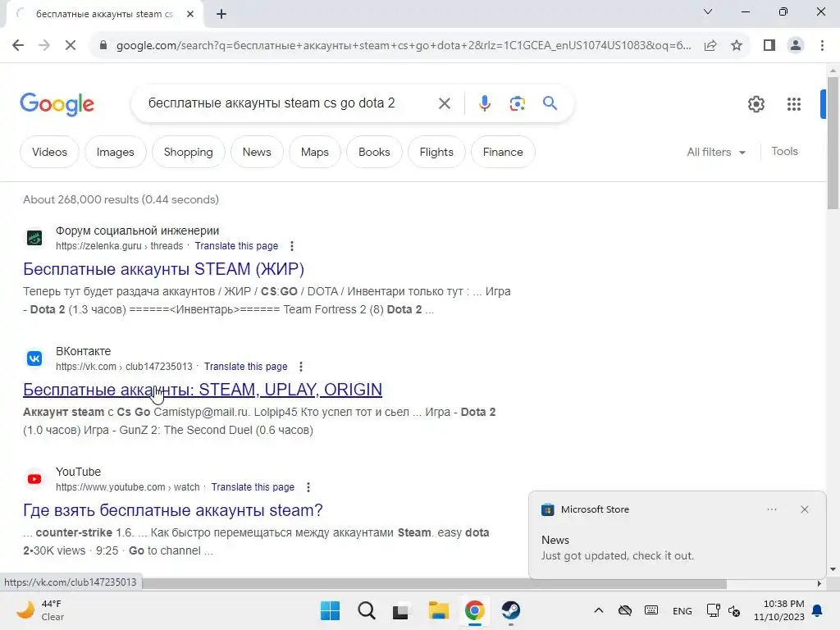Open Steam from the taskbar
The height and width of the screenshot is (630, 840).
(x=510, y=610)
